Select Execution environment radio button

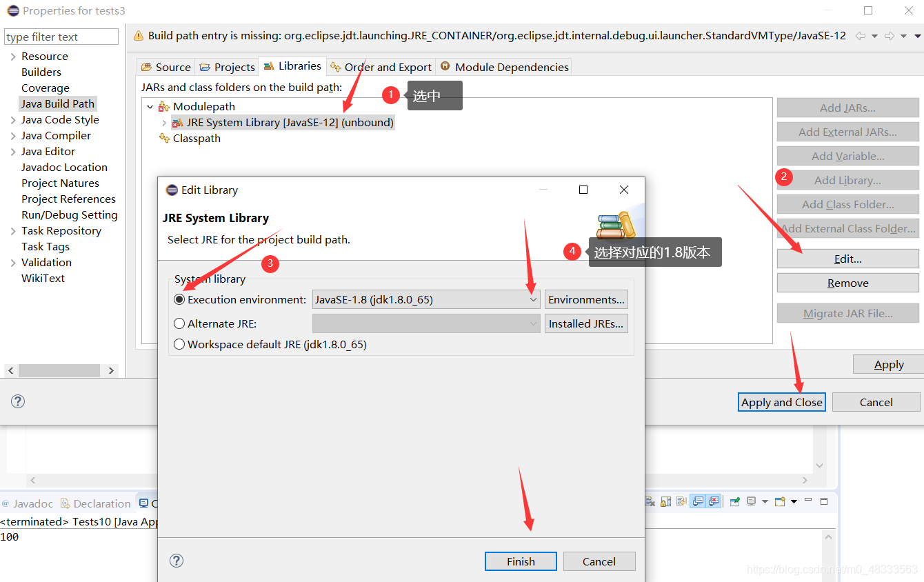click(x=179, y=300)
